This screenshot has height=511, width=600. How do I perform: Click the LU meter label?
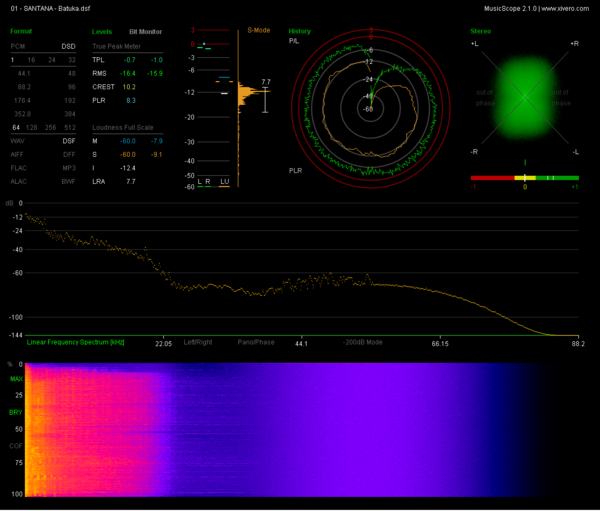(225, 182)
